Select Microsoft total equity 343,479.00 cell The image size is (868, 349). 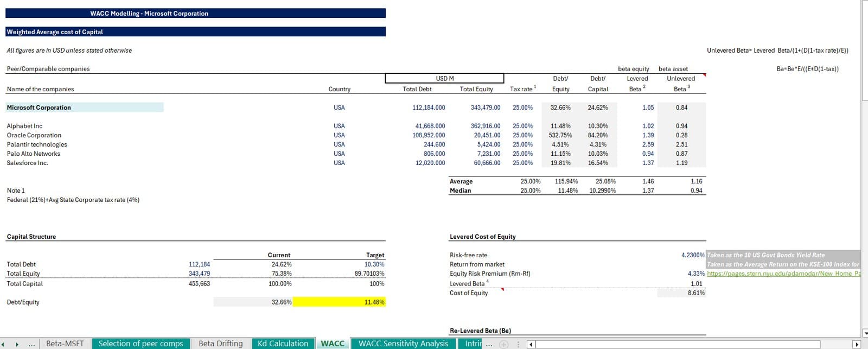(x=486, y=107)
